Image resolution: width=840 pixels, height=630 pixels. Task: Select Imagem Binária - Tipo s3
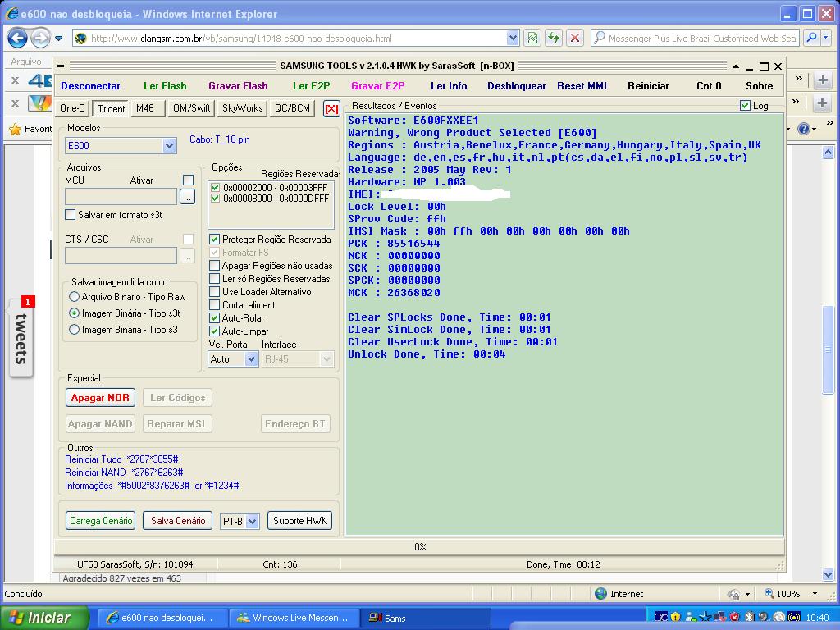coord(74,330)
